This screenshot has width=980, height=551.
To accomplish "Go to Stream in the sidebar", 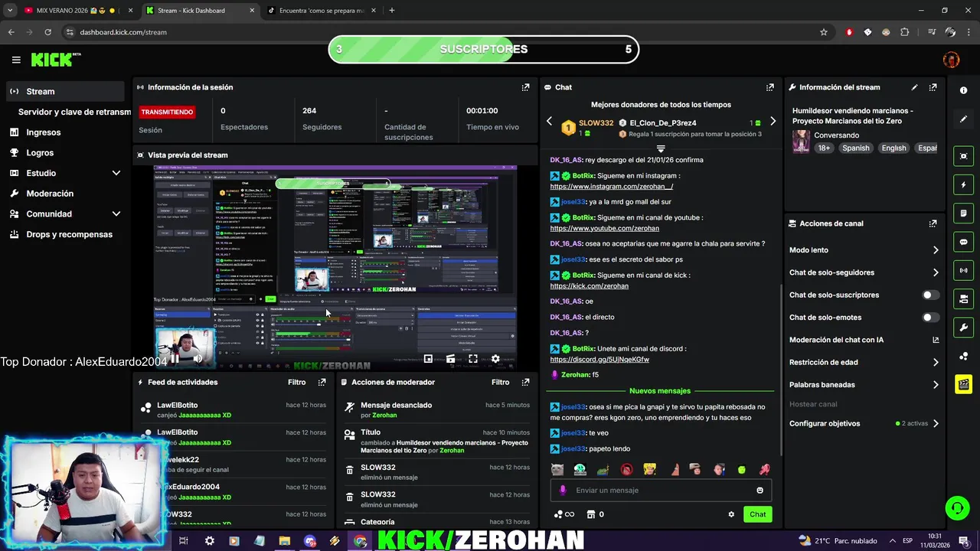I will click(64, 91).
